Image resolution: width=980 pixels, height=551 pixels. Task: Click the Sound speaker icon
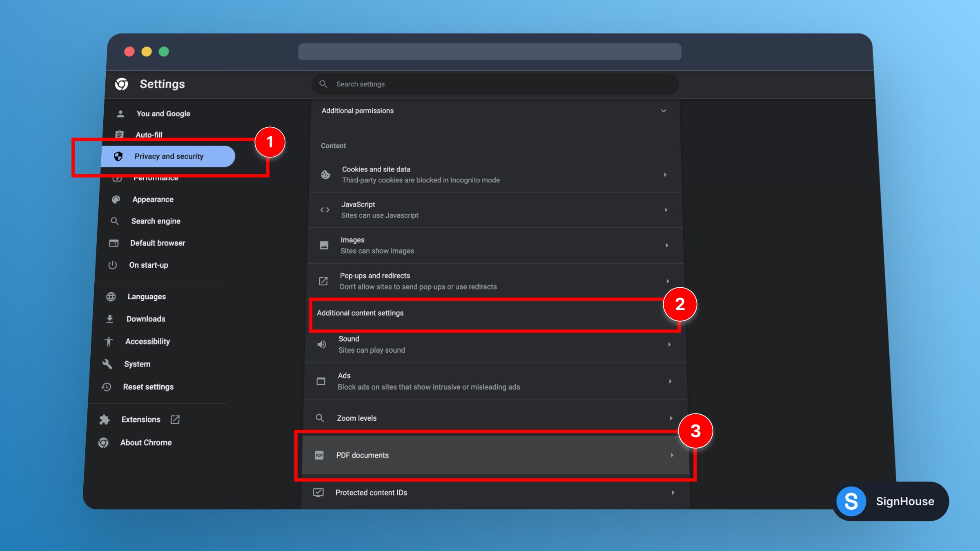click(x=321, y=344)
